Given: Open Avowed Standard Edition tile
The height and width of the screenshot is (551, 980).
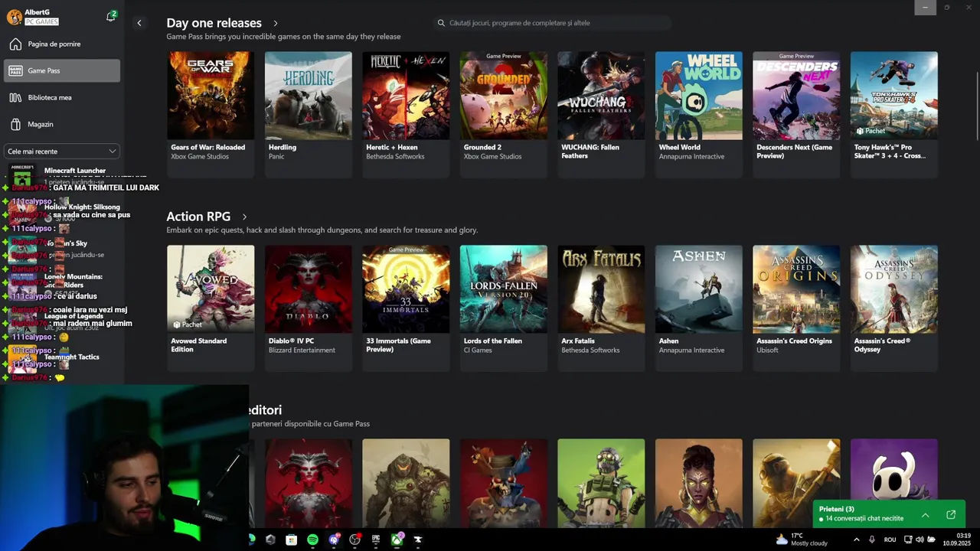Looking at the screenshot, I should tap(211, 308).
